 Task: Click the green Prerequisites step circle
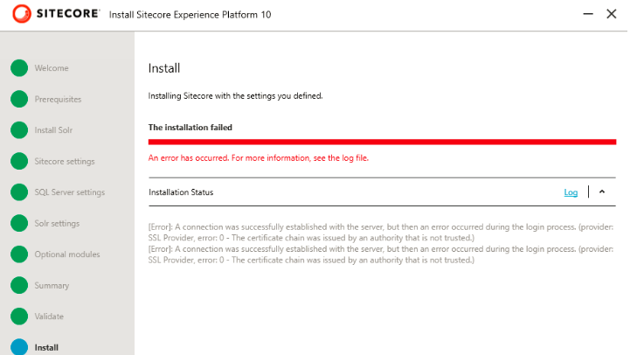click(19, 99)
